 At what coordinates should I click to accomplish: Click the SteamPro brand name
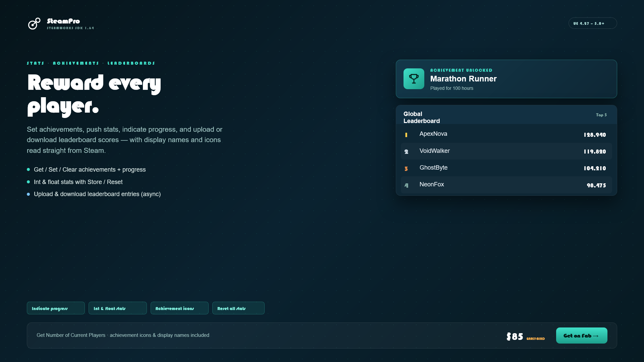pos(63,21)
